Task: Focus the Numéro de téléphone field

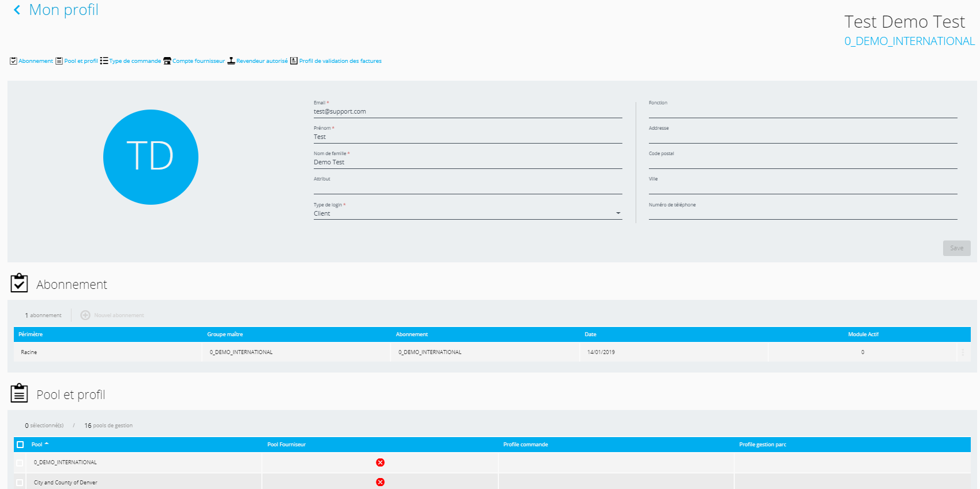Action: [803, 213]
